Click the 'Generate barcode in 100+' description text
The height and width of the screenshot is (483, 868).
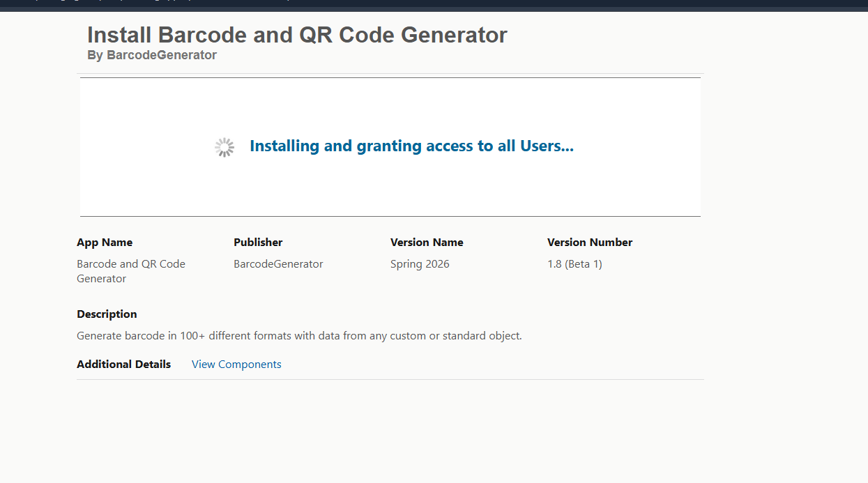(x=299, y=336)
